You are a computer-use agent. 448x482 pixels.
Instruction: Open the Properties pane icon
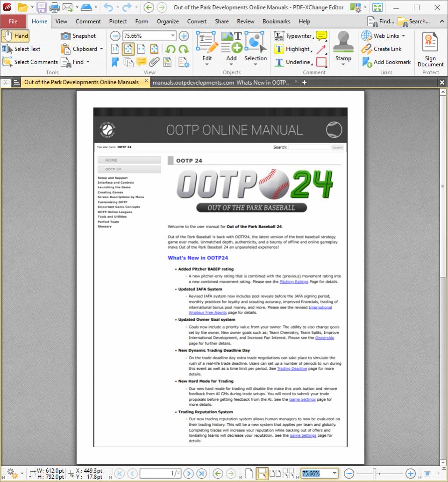coord(184,62)
